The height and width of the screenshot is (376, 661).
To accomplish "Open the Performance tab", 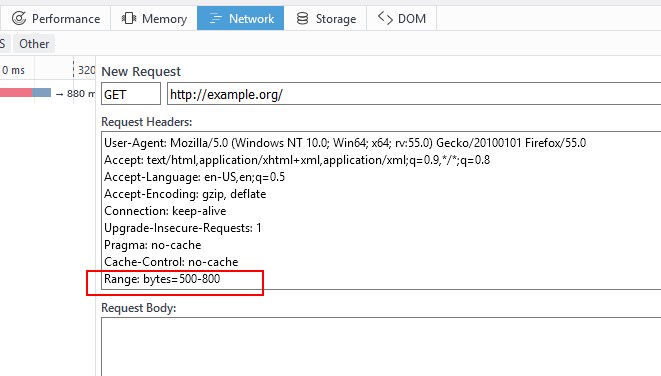I will [55, 18].
